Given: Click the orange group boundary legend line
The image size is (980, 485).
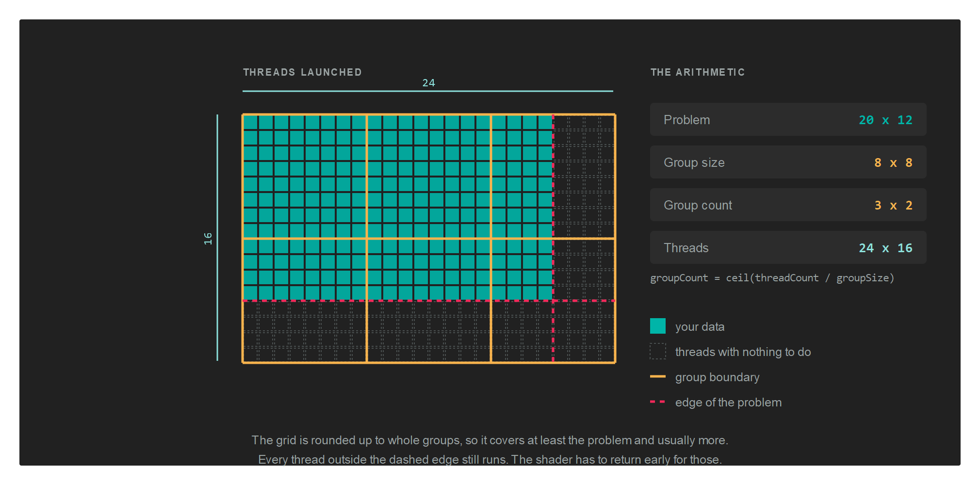Looking at the screenshot, I should 658,376.
